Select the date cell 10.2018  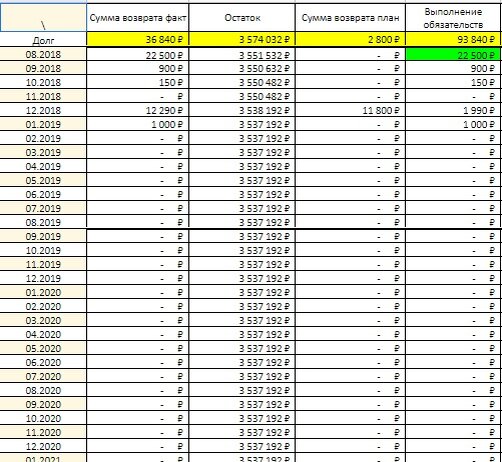click(43, 82)
